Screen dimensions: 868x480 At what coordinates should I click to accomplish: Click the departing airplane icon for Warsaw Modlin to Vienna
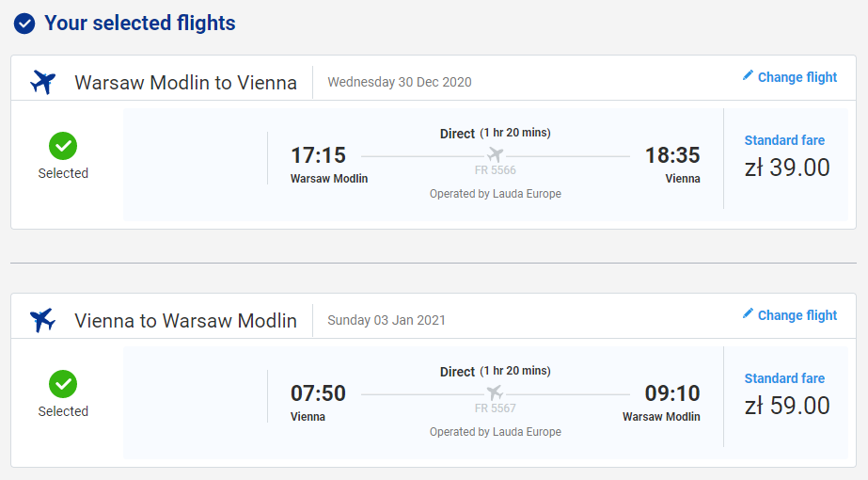(43, 82)
